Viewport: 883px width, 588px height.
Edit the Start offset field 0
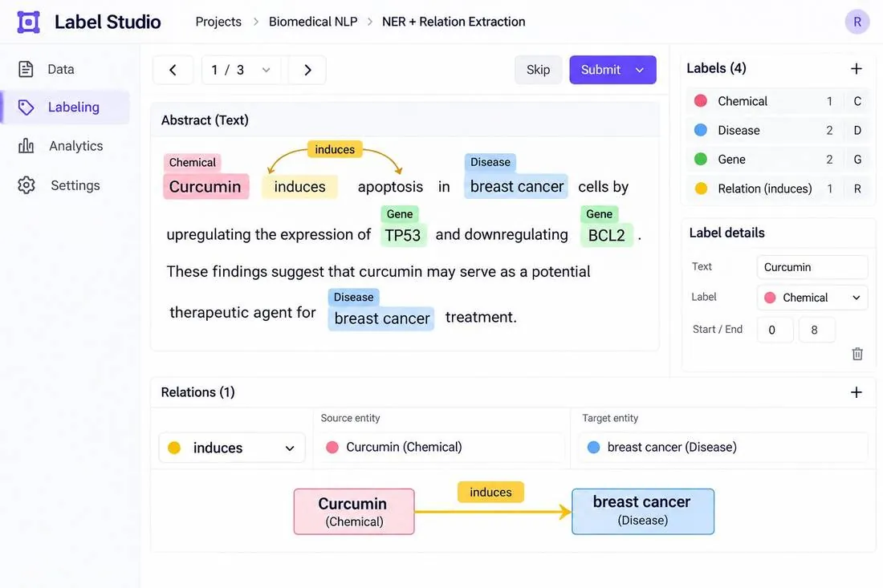tap(775, 330)
